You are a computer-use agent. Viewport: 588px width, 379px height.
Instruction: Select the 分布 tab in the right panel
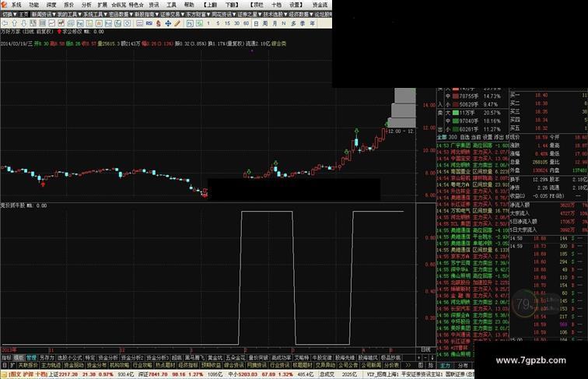tap(462, 365)
